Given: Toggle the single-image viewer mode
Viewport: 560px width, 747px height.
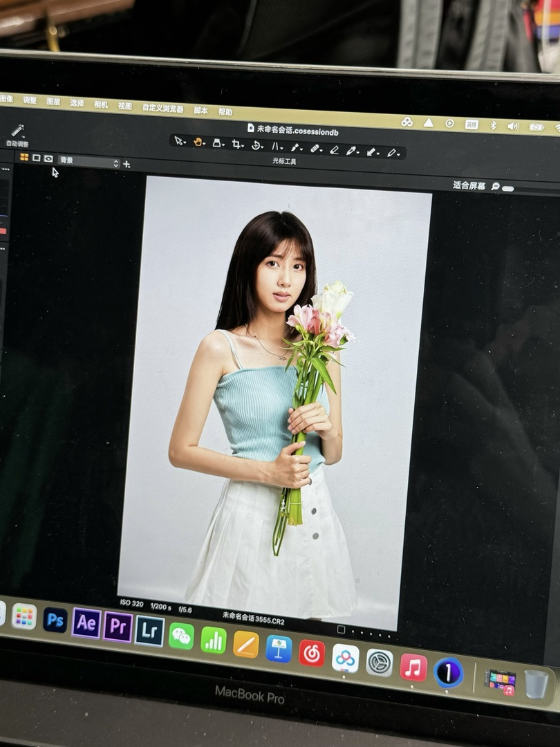Looking at the screenshot, I should coord(36,158).
